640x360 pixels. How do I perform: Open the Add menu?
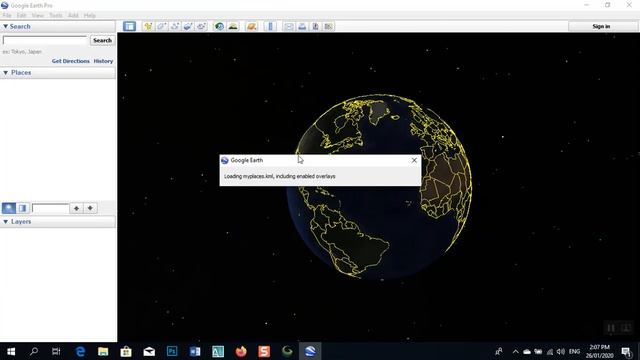[73, 16]
